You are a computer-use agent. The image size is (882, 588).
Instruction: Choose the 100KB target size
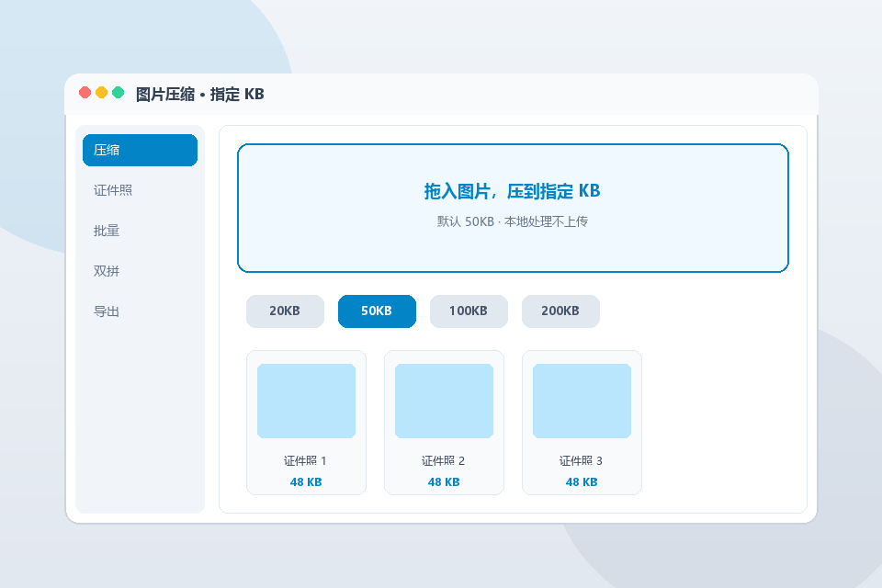click(469, 311)
